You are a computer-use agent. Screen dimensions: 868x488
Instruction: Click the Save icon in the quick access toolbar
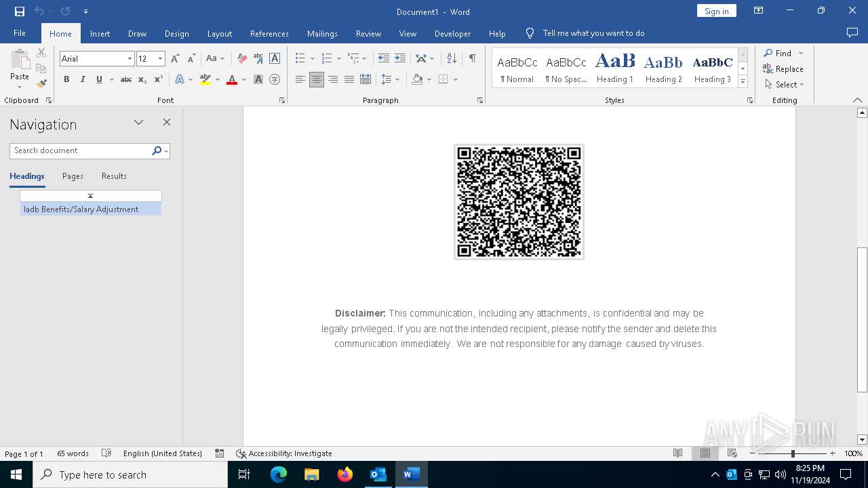coord(20,12)
